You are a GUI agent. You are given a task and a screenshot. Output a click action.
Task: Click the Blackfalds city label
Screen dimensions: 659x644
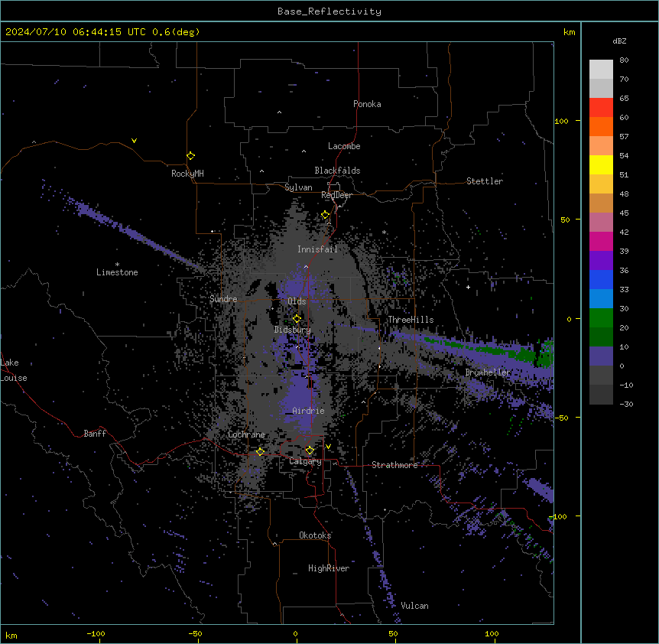[337, 171]
